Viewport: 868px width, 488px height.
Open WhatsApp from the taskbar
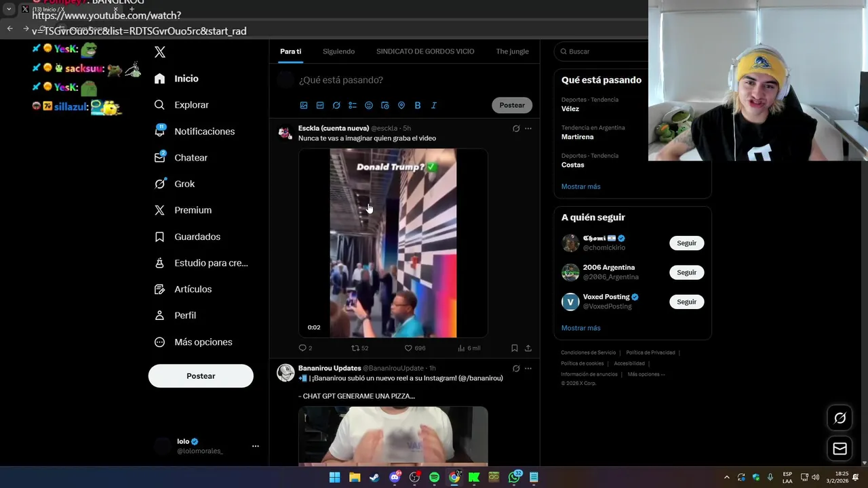pyautogui.click(x=514, y=477)
